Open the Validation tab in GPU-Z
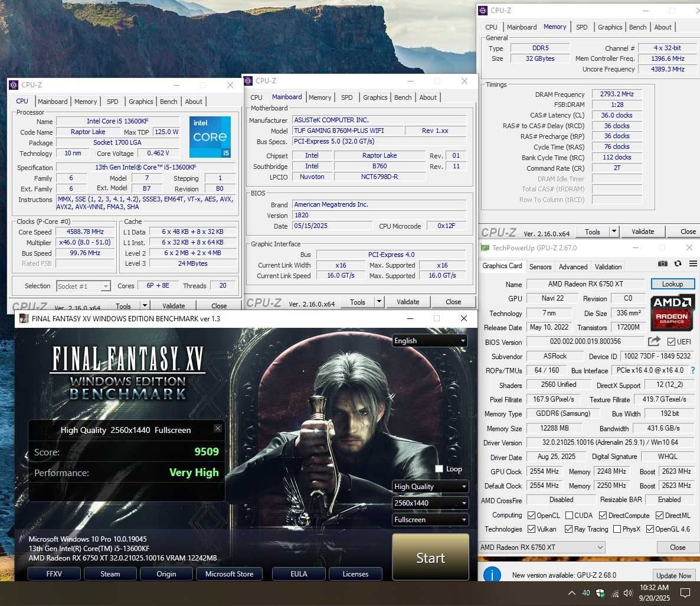 608,266
